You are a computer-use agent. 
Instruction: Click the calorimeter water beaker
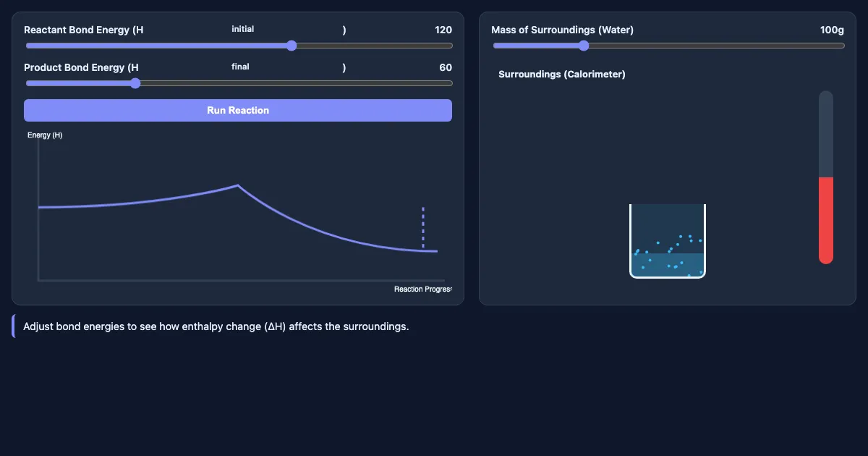(x=668, y=241)
